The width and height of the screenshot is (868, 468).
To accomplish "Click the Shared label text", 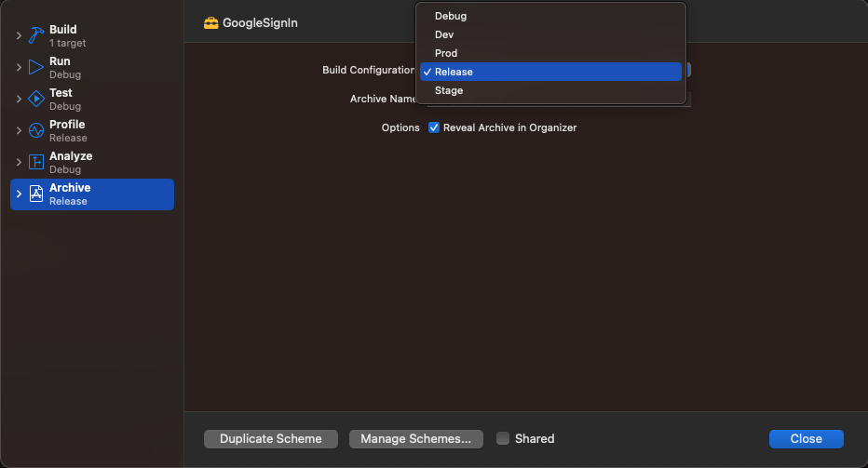I will pyautogui.click(x=535, y=438).
